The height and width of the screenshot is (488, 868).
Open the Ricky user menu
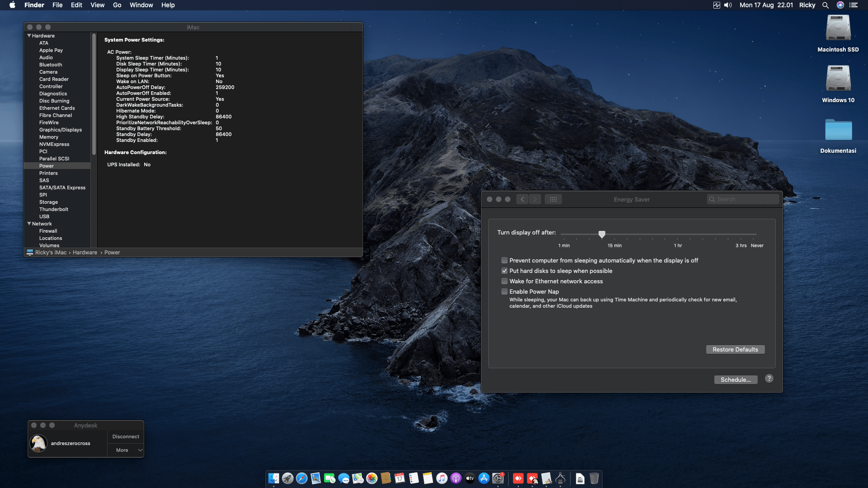[x=807, y=5]
